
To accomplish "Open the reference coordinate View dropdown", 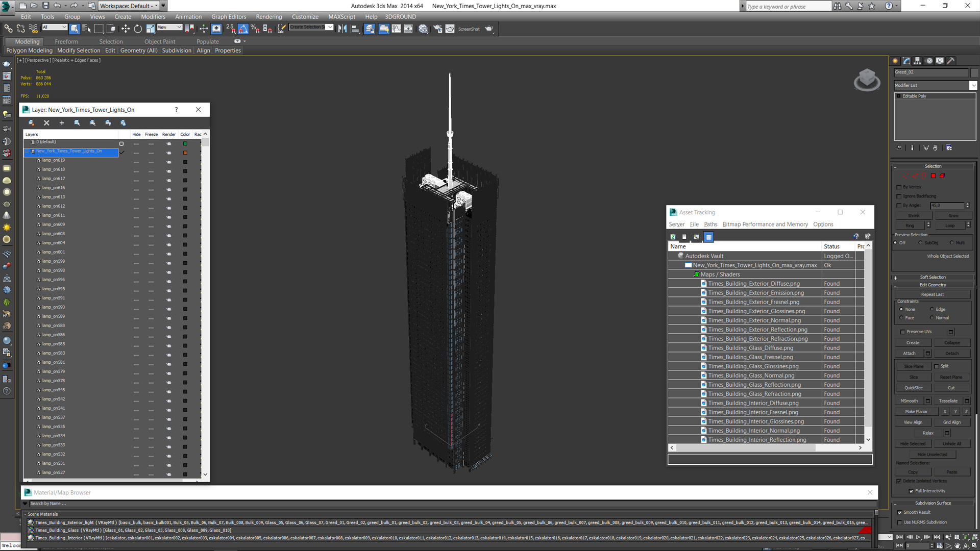I will (x=169, y=27).
